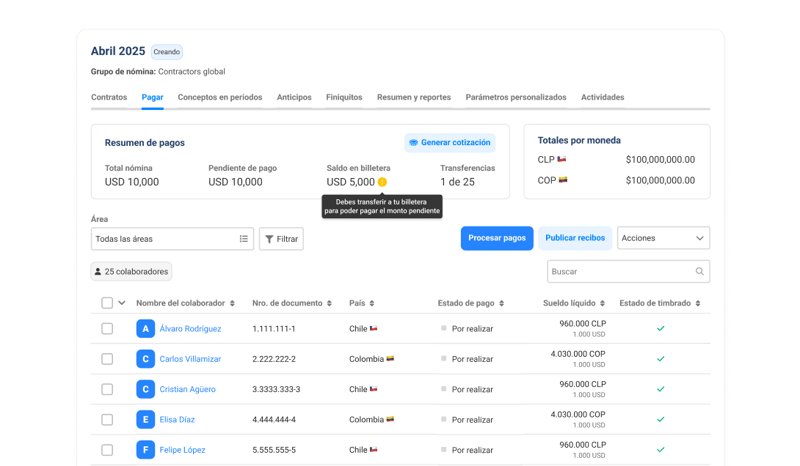Click avatar A of Álvaro Rodríguez
800x466 pixels.
[145, 329]
